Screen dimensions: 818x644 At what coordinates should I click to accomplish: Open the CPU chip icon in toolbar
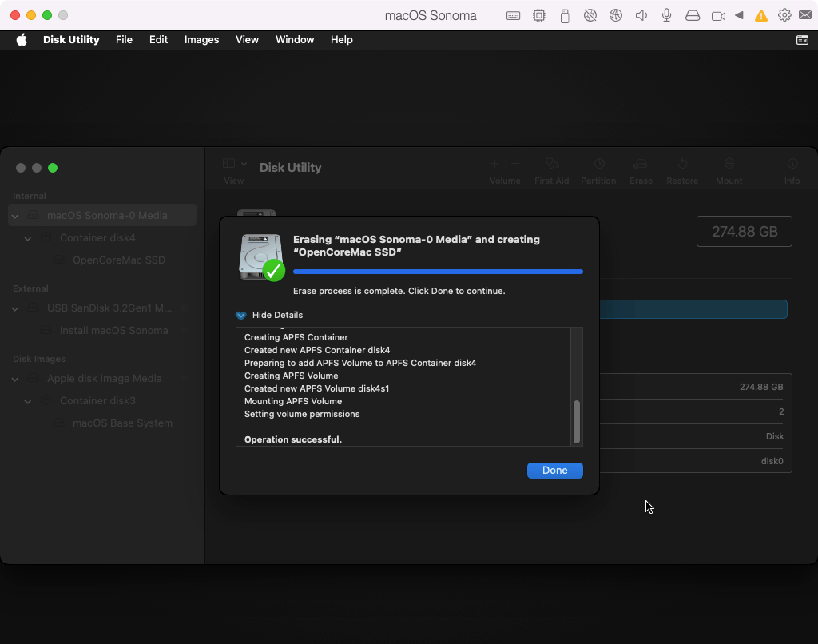539,15
